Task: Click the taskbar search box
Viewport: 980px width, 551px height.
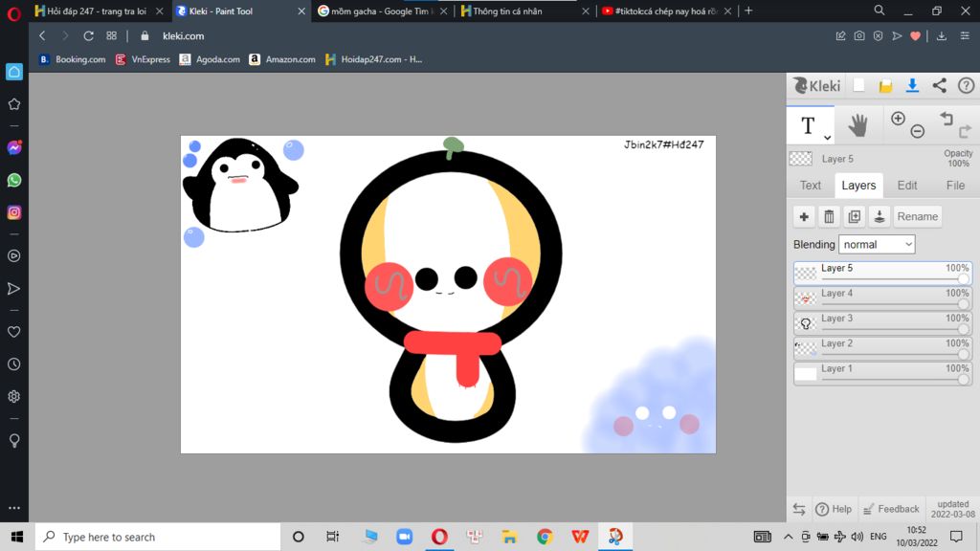Action: coord(158,537)
